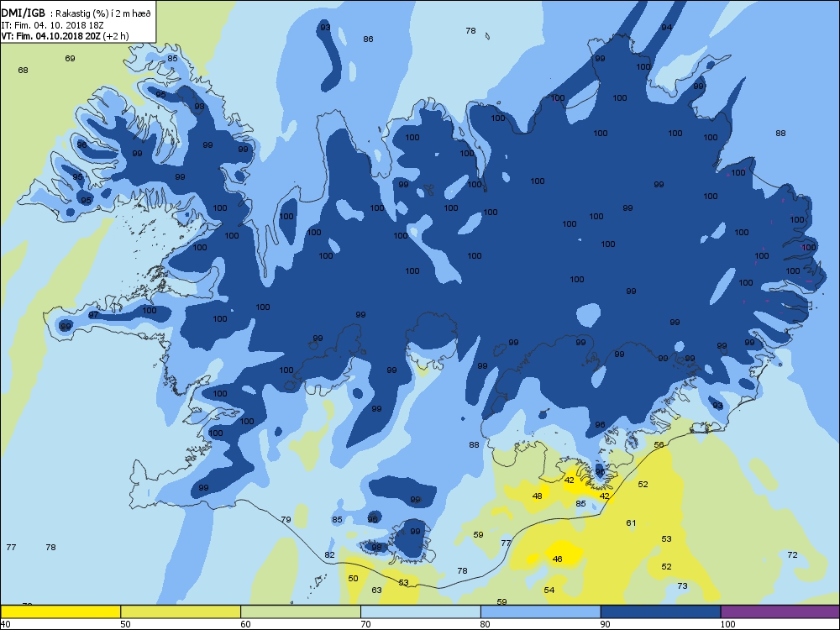Click the humidity value '63'

(376, 591)
